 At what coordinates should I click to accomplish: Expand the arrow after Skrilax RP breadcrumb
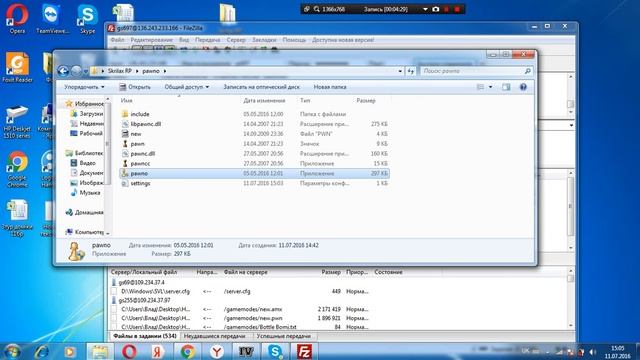(x=137, y=71)
